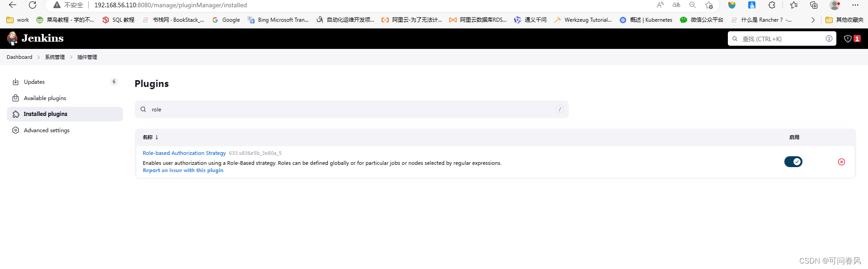This screenshot has height=269, width=868.
Task: Reload the page with refresh icon
Action: coord(33,5)
